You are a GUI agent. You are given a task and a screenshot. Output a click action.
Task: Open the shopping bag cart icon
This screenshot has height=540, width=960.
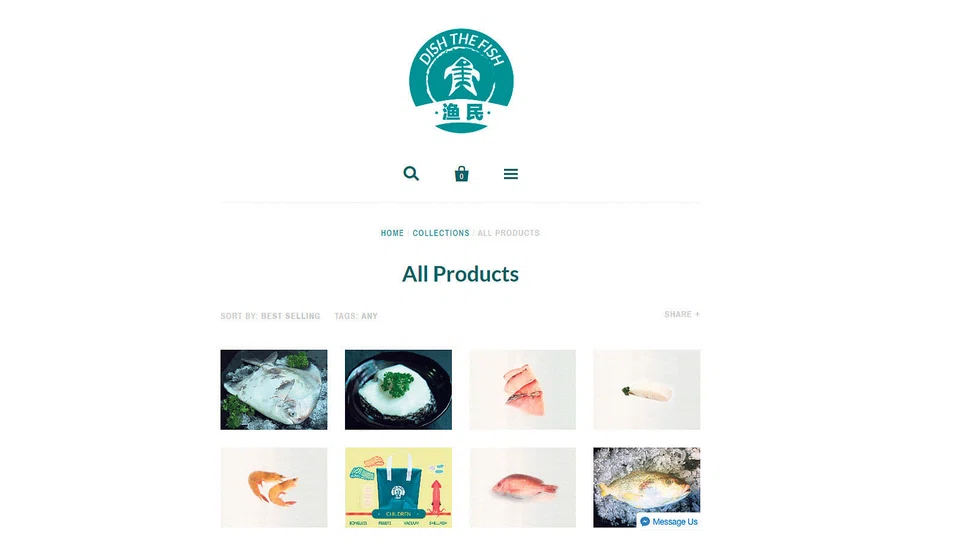pyautogui.click(x=462, y=174)
